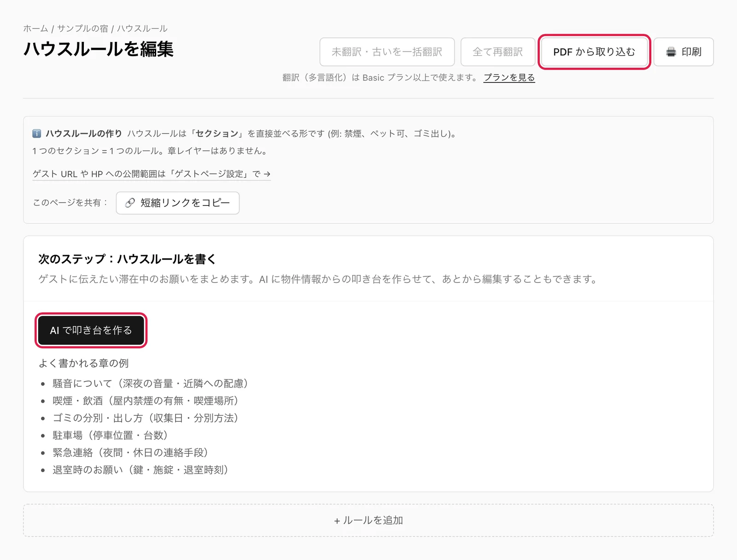Click the heading ハウスルールを編集
Screen dimensions: 737x560
tap(99, 49)
